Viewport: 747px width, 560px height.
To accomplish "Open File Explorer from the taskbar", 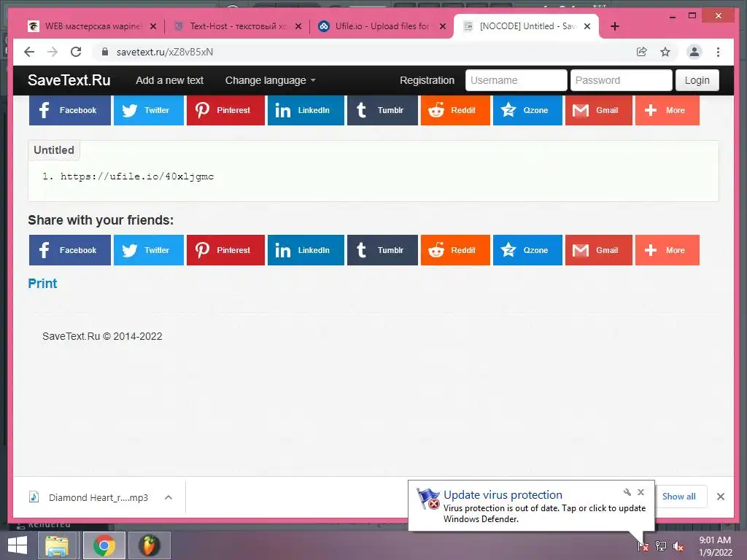I will pos(57,545).
